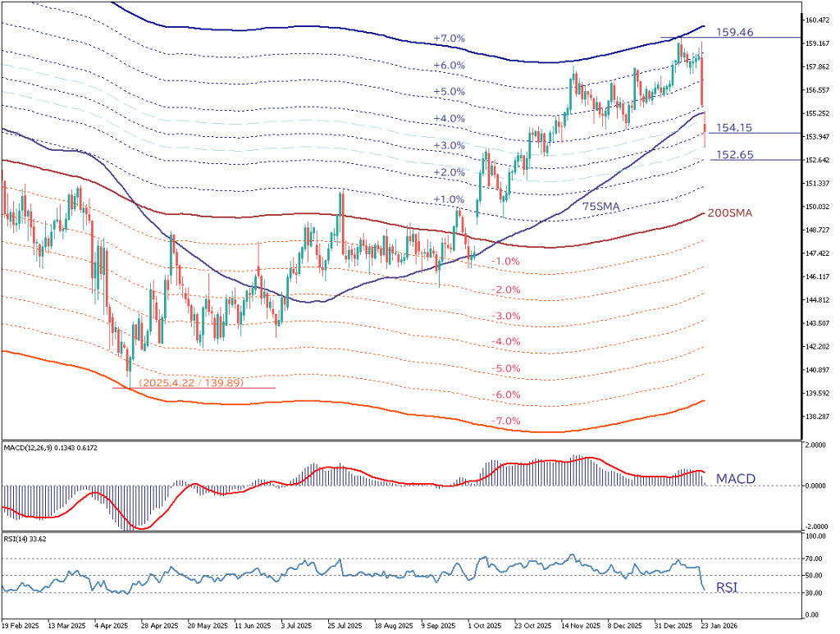Click the 152.65 support level label
Image resolution: width=840 pixels, height=634 pixels.
point(734,154)
